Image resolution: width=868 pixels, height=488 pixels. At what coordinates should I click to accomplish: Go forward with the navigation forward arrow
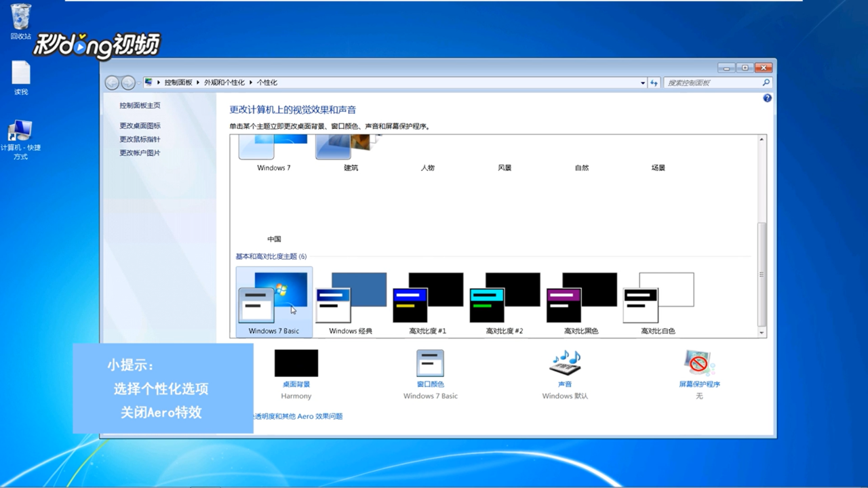128,83
